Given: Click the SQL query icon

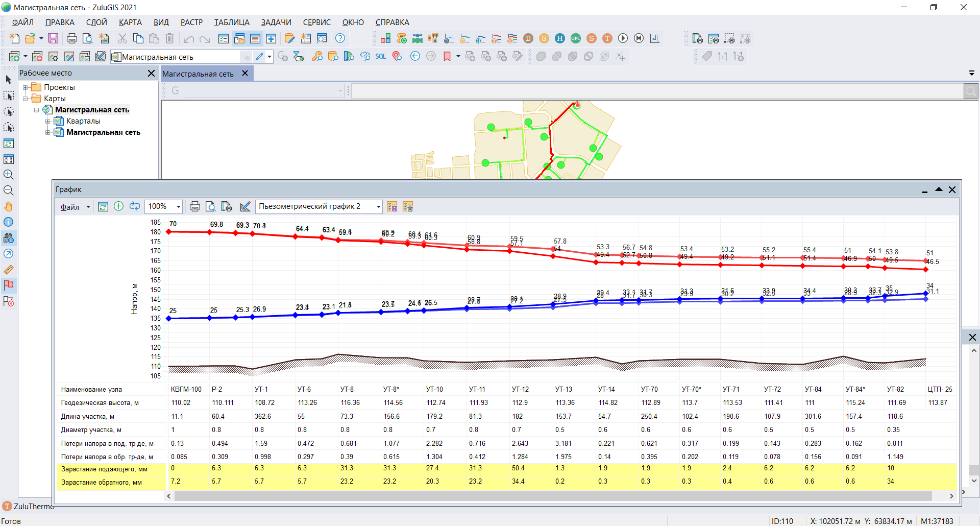Looking at the screenshot, I should (x=380, y=57).
